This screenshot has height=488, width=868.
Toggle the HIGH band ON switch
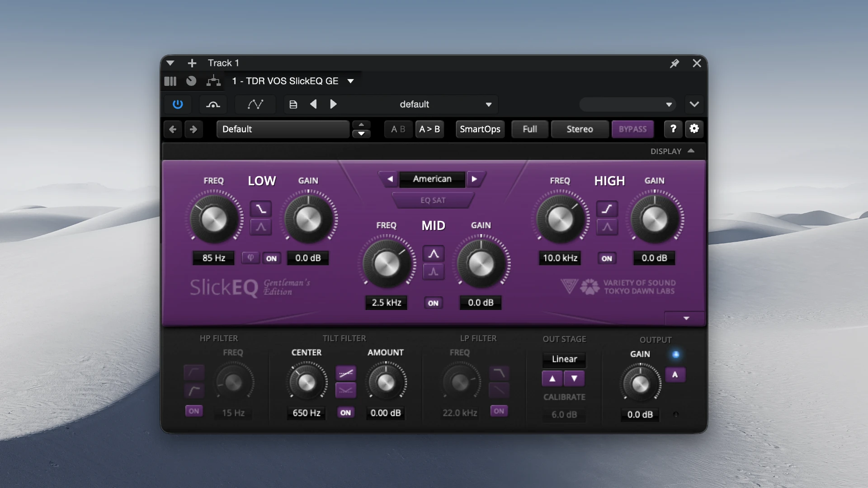[x=607, y=258]
